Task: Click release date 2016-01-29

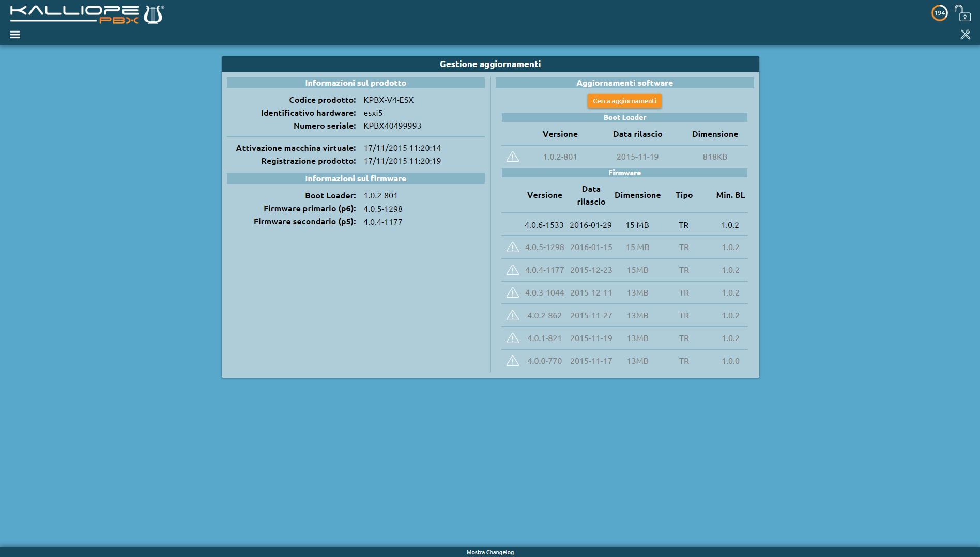Action: tap(591, 225)
